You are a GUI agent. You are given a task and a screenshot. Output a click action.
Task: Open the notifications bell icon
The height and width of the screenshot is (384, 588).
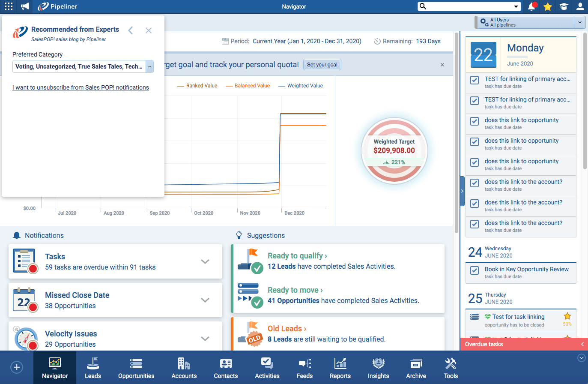tap(531, 6)
